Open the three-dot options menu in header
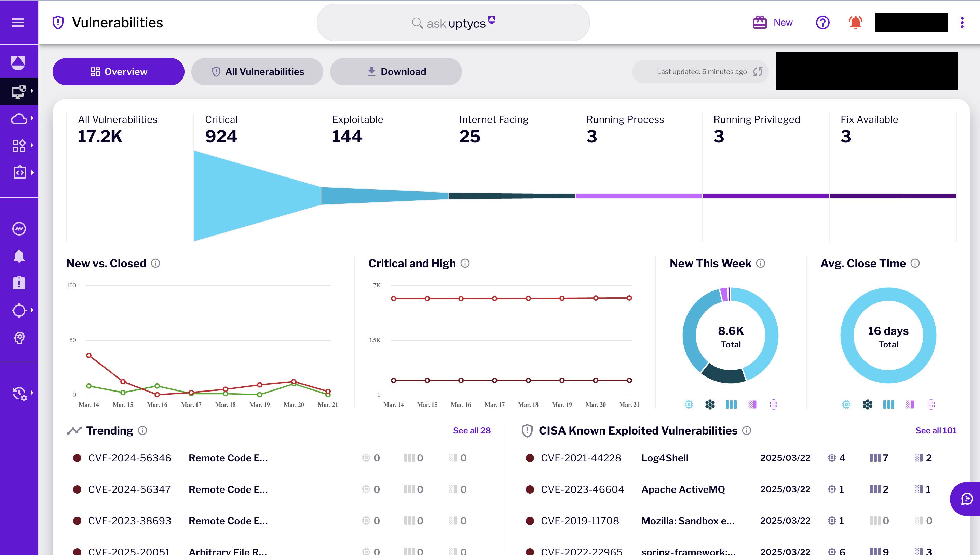The height and width of the screenshot is (555, 980). tap(962, 23)
